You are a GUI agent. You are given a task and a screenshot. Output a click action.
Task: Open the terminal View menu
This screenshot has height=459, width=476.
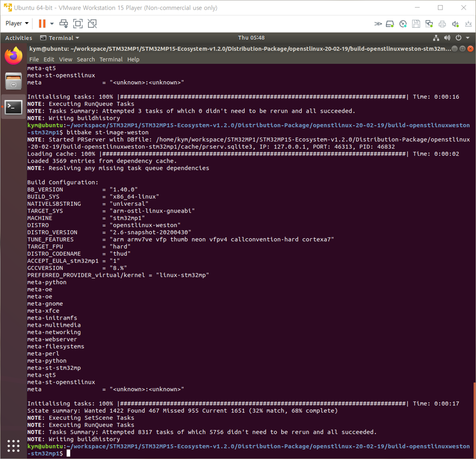[65, 60]
